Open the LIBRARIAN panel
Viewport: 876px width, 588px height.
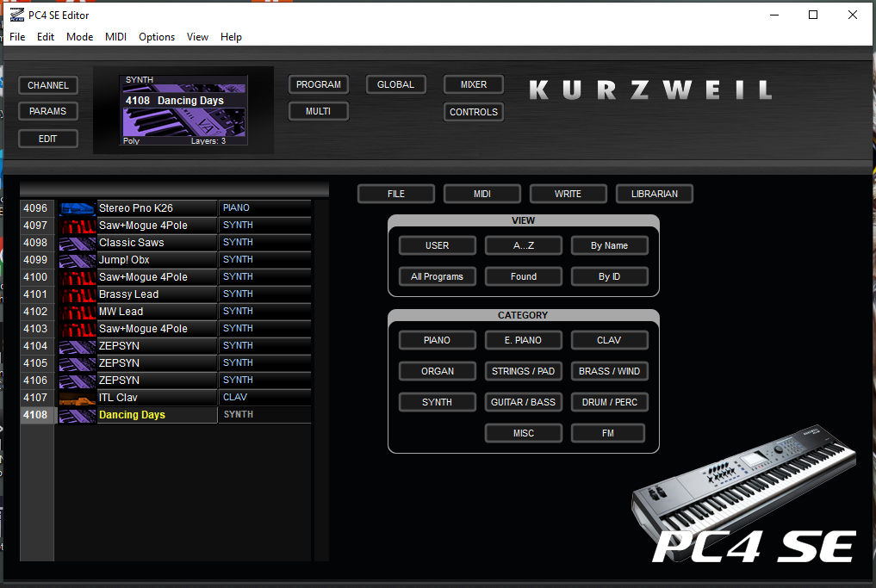coord(654,194)
